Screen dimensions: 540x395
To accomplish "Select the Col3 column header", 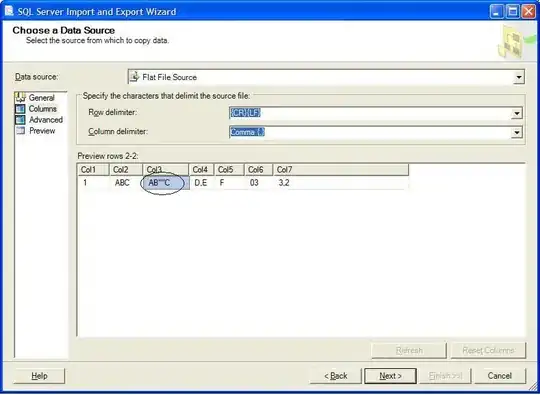I will tap(166, 169).
